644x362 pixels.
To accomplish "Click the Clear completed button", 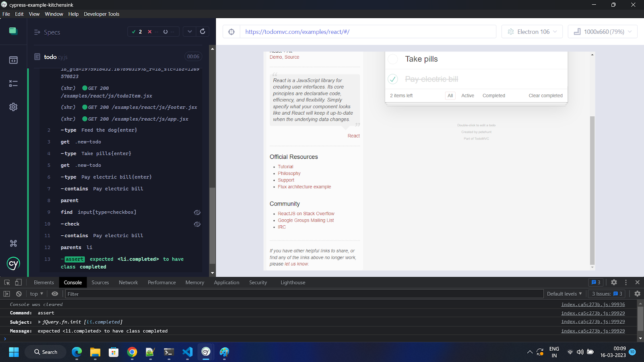I will [545, 96].
